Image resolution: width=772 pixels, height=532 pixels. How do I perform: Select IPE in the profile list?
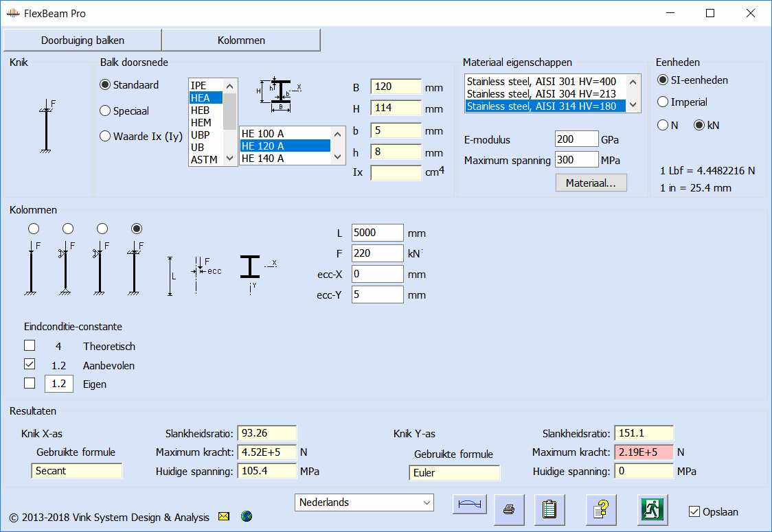206,86
